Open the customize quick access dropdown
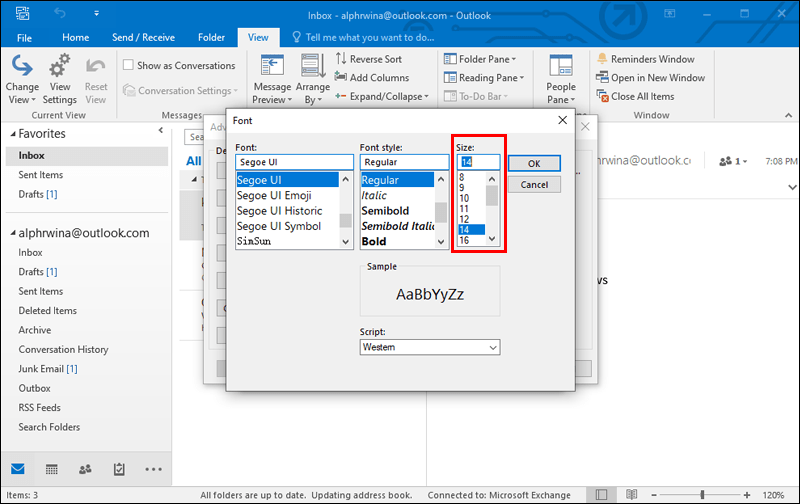Image resolution: width=800 pixels, height=504 pixels. [x=96, y=14]
